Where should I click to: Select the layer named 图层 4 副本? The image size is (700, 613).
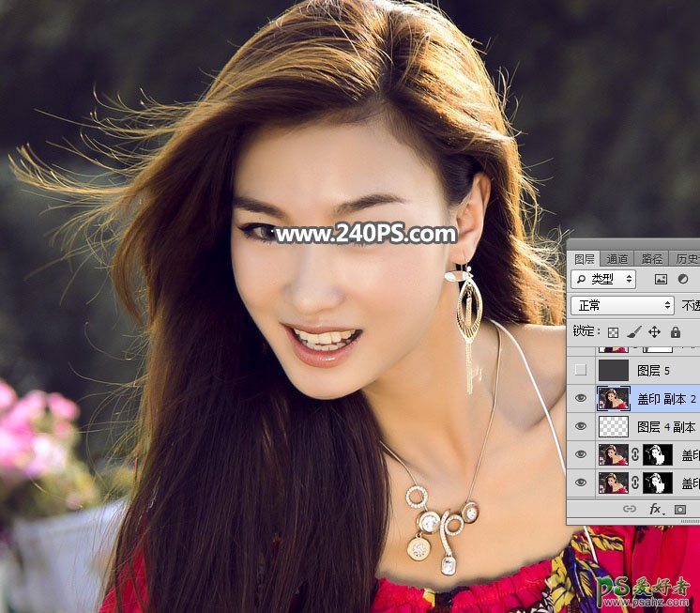coord(666,427)
